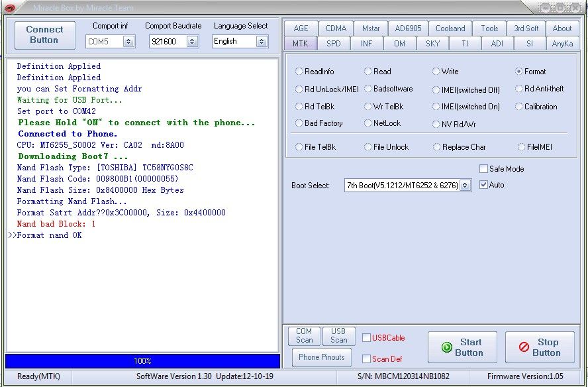Select the SI tab
588x387 pixels.
tap(530, 44)
